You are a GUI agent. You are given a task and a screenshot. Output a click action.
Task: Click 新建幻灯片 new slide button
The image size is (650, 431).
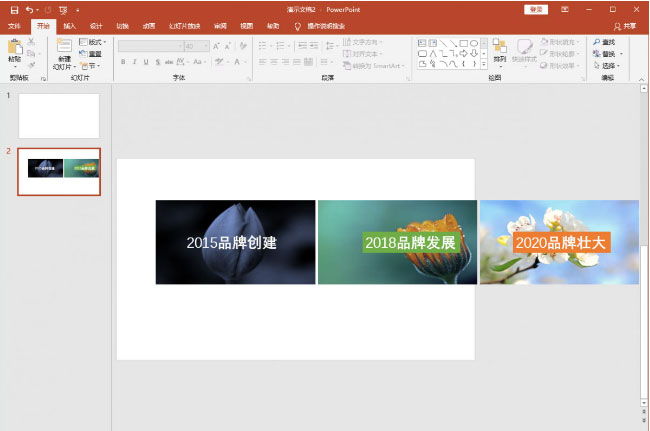coord(64,54)
